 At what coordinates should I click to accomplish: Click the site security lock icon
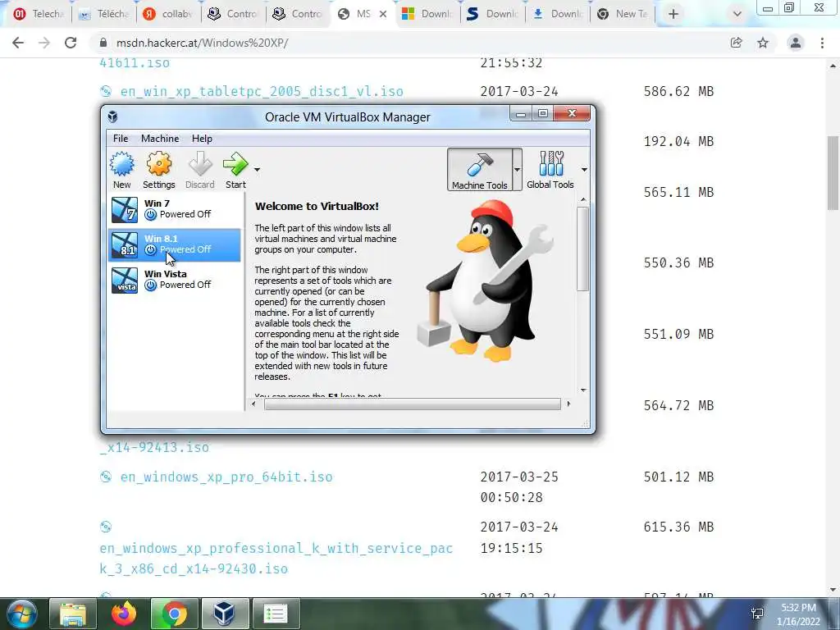pyautogui.click(x=103, y=43)
